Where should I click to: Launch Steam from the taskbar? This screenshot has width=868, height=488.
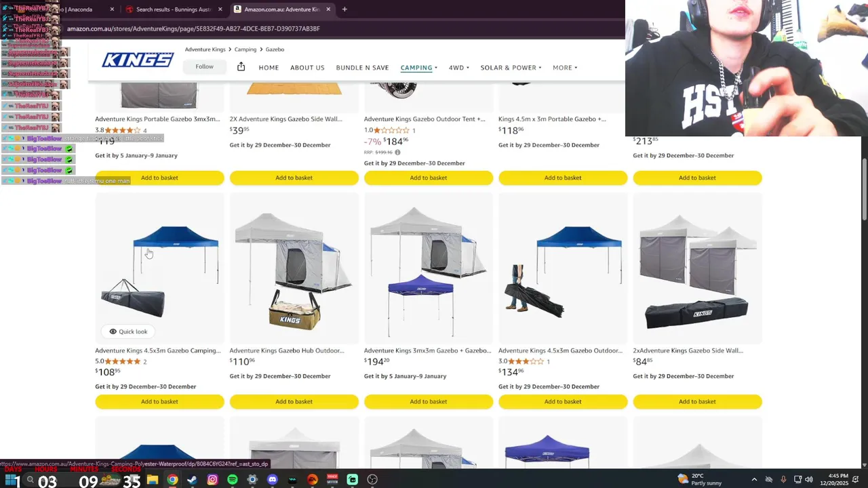(x=193, y=479)
